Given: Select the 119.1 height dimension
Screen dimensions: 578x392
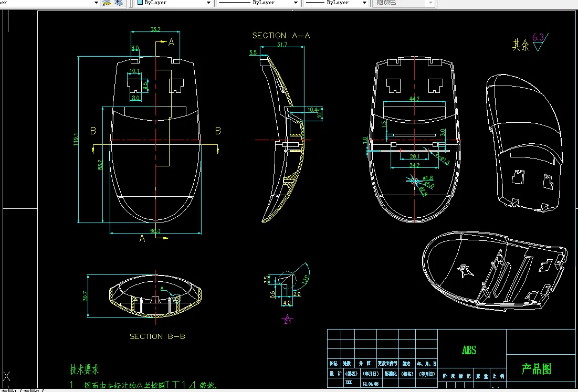Looking at the screenshot, I should tap(76, 139).
